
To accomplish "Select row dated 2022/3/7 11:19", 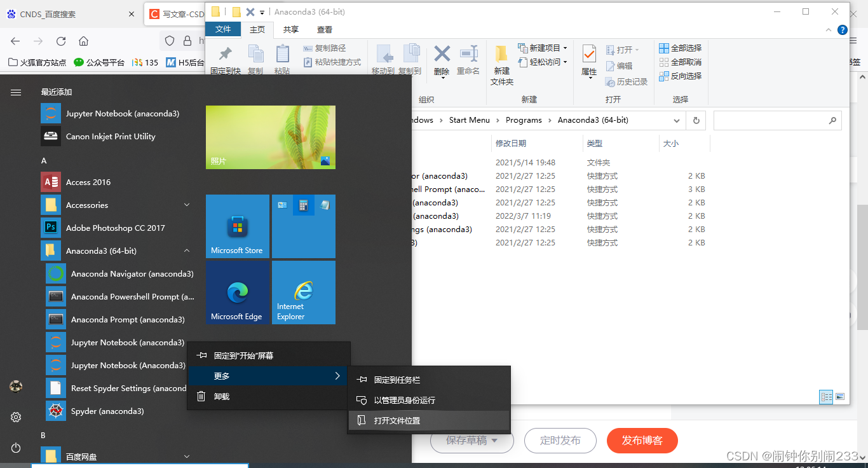I will click(x=559, y=216).
